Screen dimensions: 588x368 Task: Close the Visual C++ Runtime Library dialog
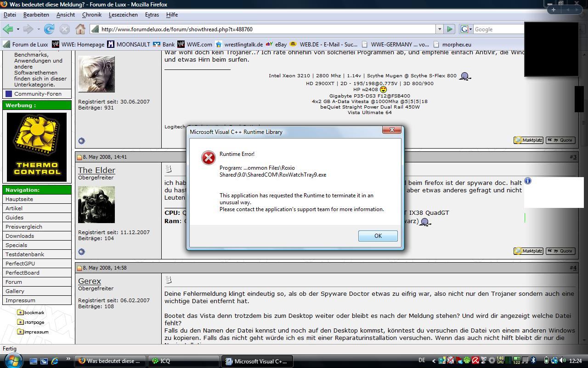(x=392, y=130)
